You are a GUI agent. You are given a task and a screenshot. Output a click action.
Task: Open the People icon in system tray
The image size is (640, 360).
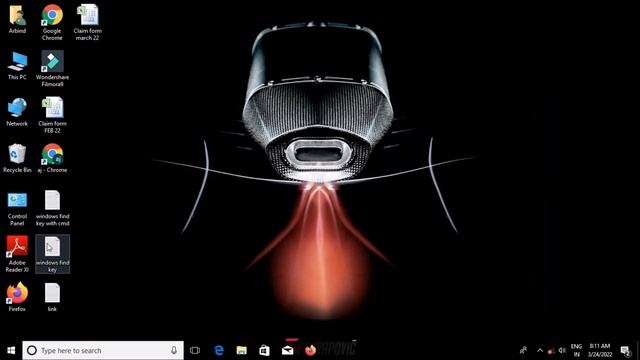523,350
